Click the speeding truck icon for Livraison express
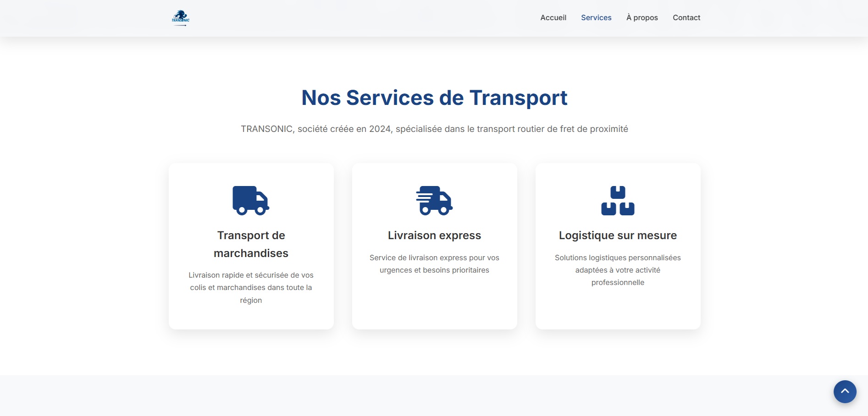 434,200
